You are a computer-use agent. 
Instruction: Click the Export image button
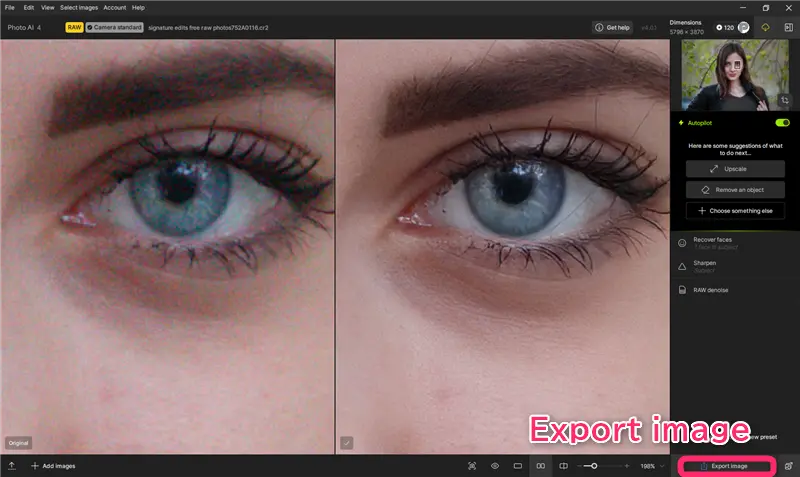pyautogui.click(x=727, y=466)
